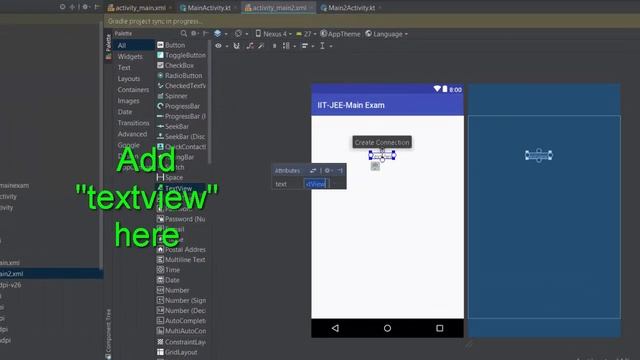Select the Transitions palette category

[x=133, y=122]
